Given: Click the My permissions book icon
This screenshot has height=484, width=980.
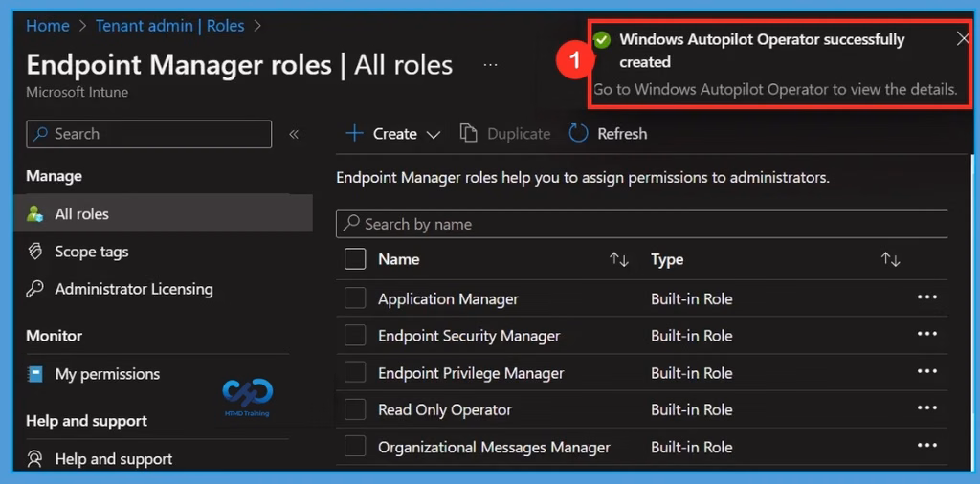Looking at the screenshot, I should (x=35, y=374).
